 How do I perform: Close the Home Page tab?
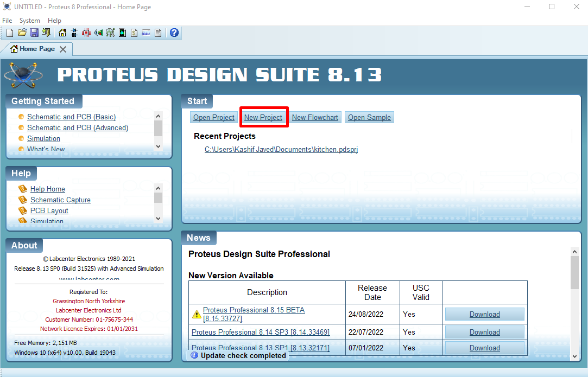63,49
